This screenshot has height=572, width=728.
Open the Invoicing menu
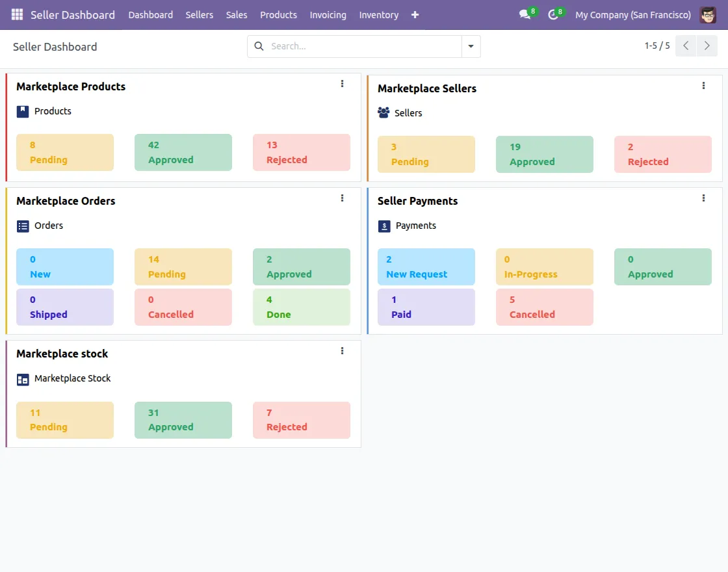[328, 15]
